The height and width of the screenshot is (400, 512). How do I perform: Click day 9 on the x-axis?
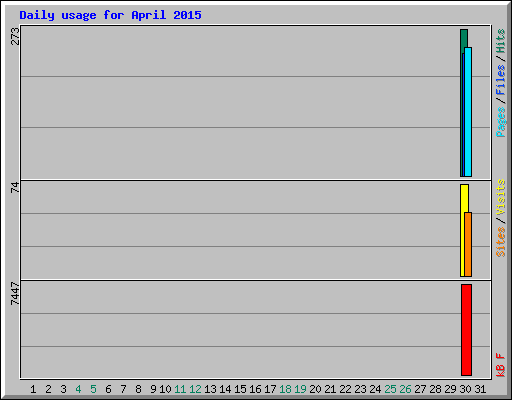click(153, 389)
